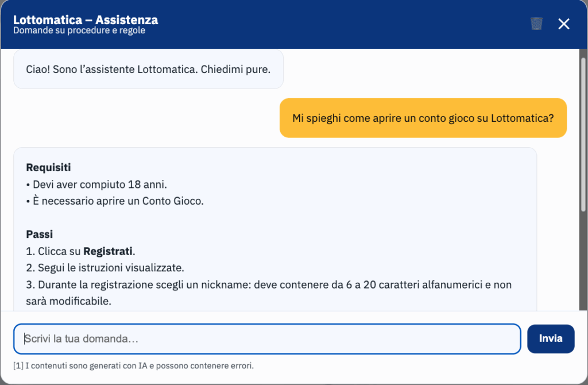Click the 'Passi' heading
588x385 pixels.
40,234
